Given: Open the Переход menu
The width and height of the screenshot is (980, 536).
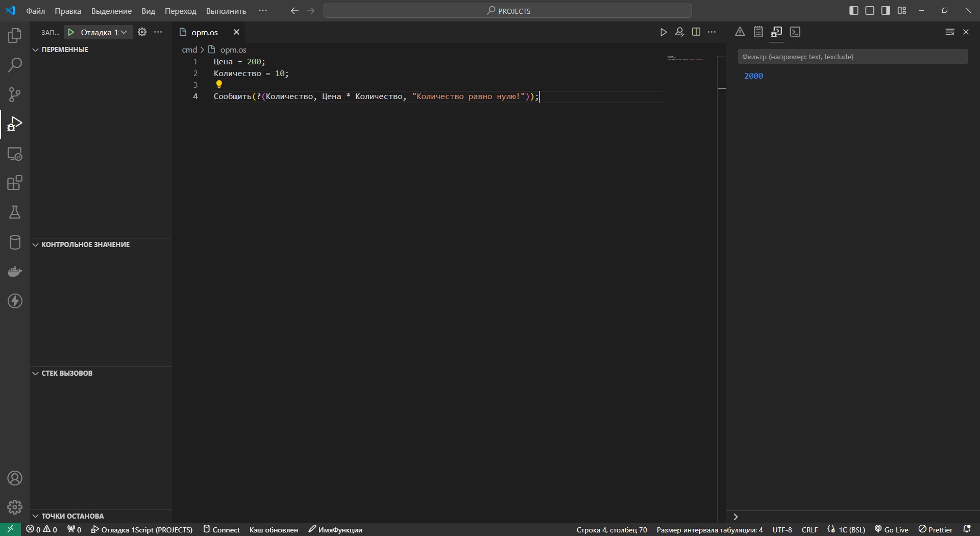Looking at the screenshot, I should [181, 11].
